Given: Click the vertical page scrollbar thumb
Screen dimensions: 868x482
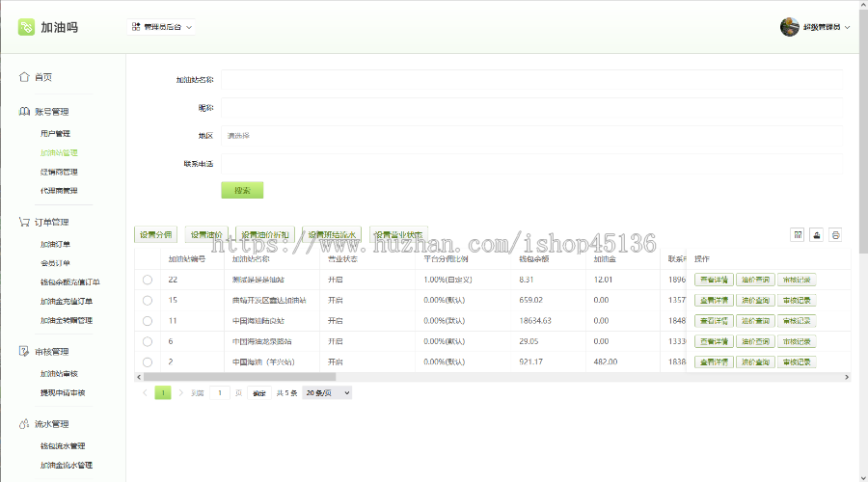Looking at the screenshot, I should pyautogui.click(x=863, y=130).
